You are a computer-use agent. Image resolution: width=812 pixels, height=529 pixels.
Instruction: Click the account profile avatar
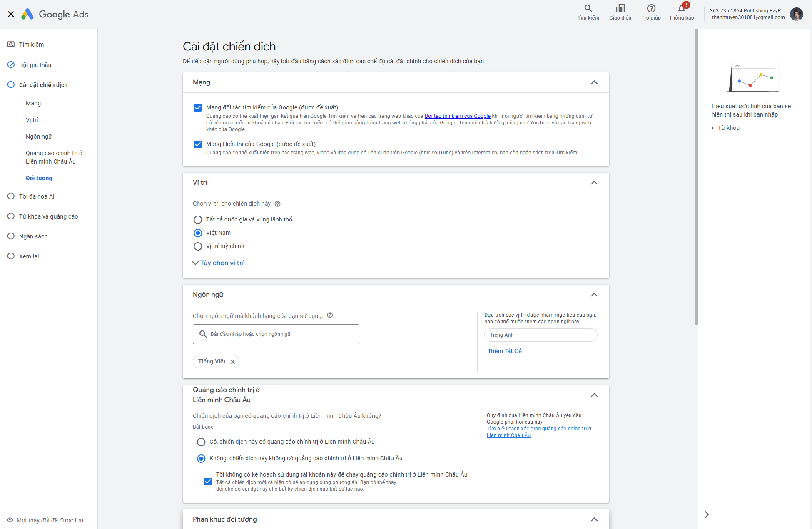click(796, 14)
